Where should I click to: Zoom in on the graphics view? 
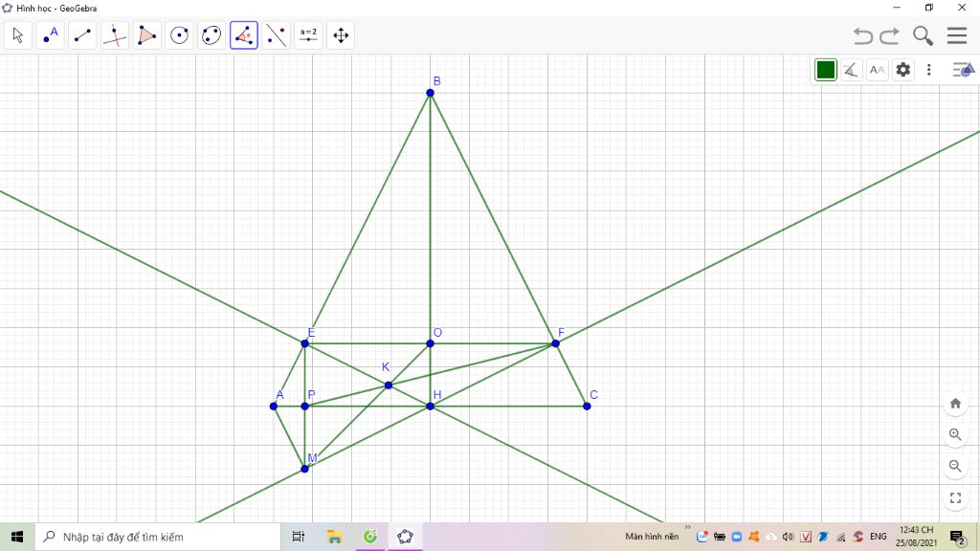coord(955,435)
